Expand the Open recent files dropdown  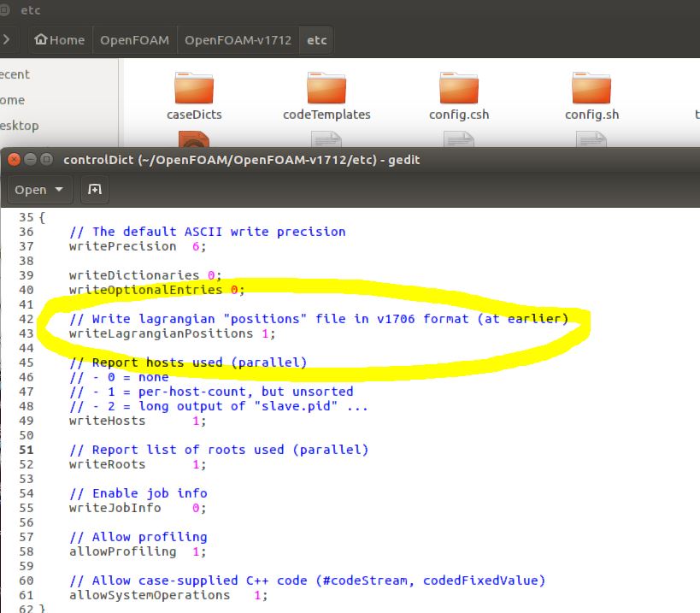[59, 189]
